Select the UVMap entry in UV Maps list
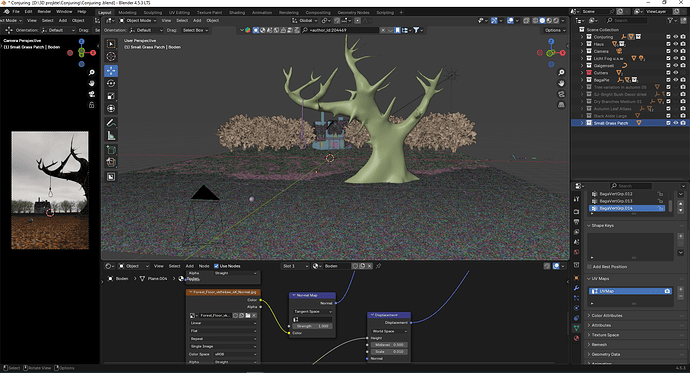 [630, 291]
